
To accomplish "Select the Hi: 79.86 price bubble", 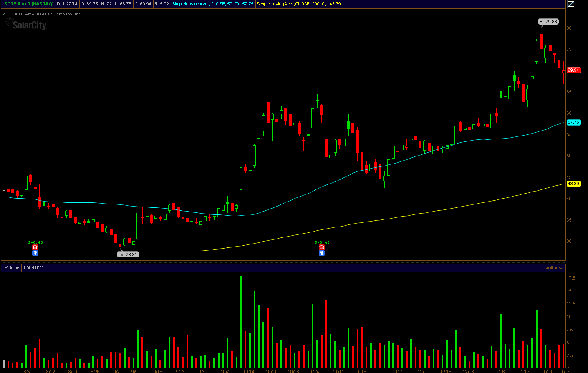I will (548, 22).
